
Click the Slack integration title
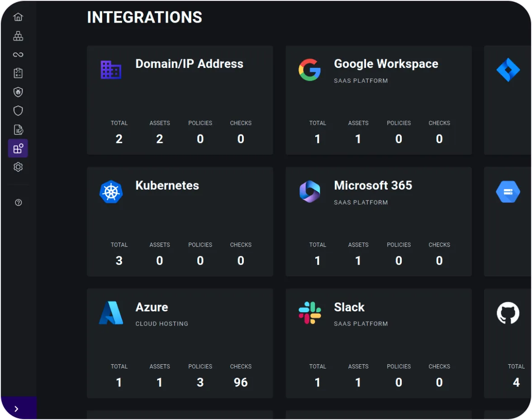(x=349, y=307)
